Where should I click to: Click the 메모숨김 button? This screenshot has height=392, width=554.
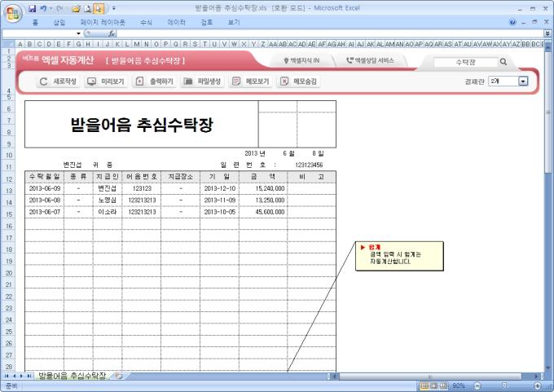tap(299, 81)
